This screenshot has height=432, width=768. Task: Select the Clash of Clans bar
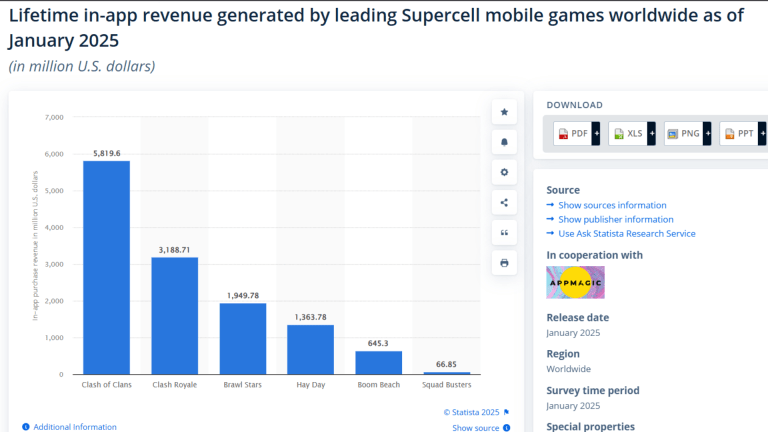106,268
